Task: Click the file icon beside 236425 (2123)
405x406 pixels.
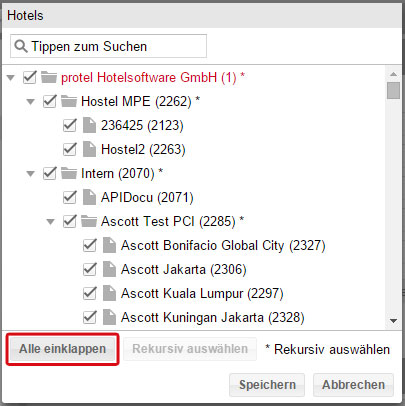Action: [89, 125]
